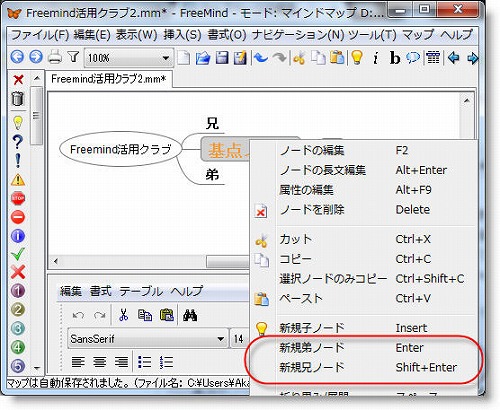The image size is (500, 410).
Task: Create a new map with blank page icon
Action: click(x=184, y=58)
